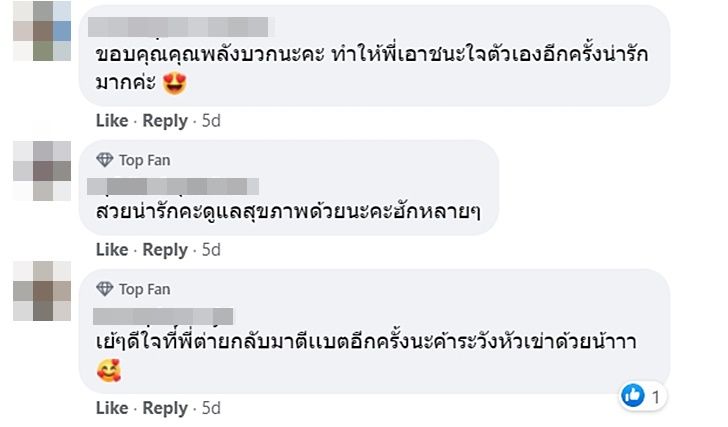Screen dimensions: 728x427
Task: Click the 5d timestamp under the bottom comment
Action: 209,408
